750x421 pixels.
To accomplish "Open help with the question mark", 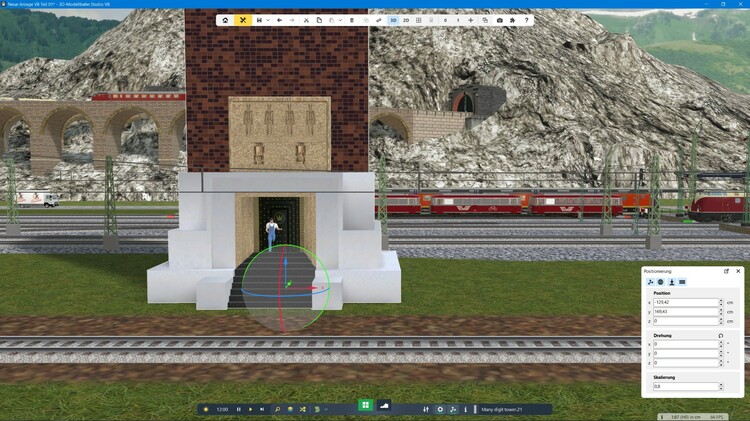I will click(x=527, y=20).
